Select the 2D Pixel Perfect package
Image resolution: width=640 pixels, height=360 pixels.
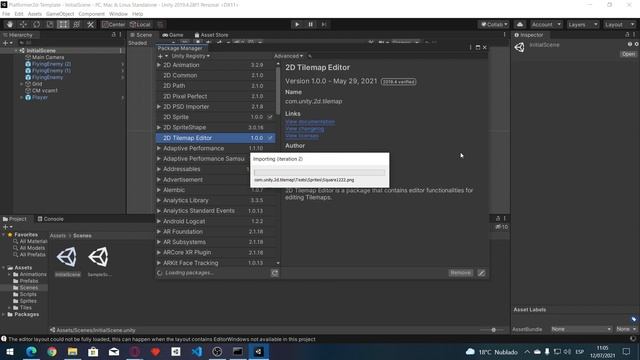pos(216,96)
